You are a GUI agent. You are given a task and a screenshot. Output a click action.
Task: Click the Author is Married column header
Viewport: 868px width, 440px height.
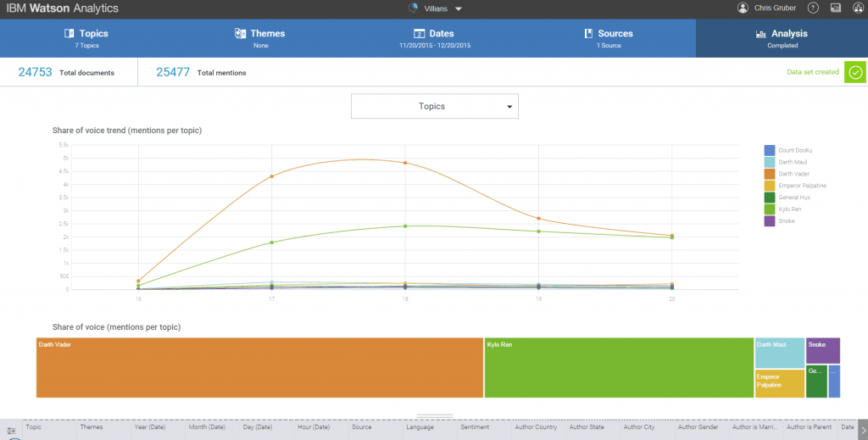click(x=756, y=427)
